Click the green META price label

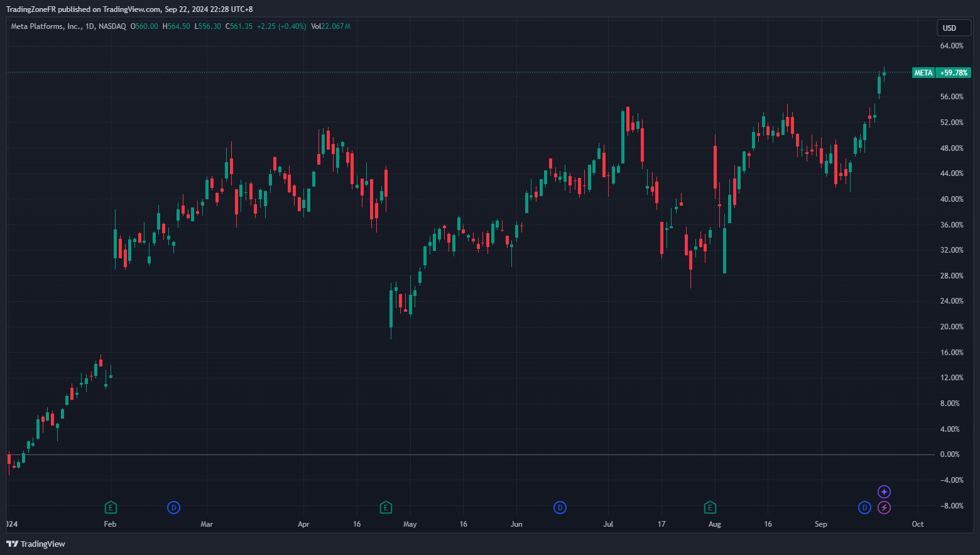(x=923, y=73)
